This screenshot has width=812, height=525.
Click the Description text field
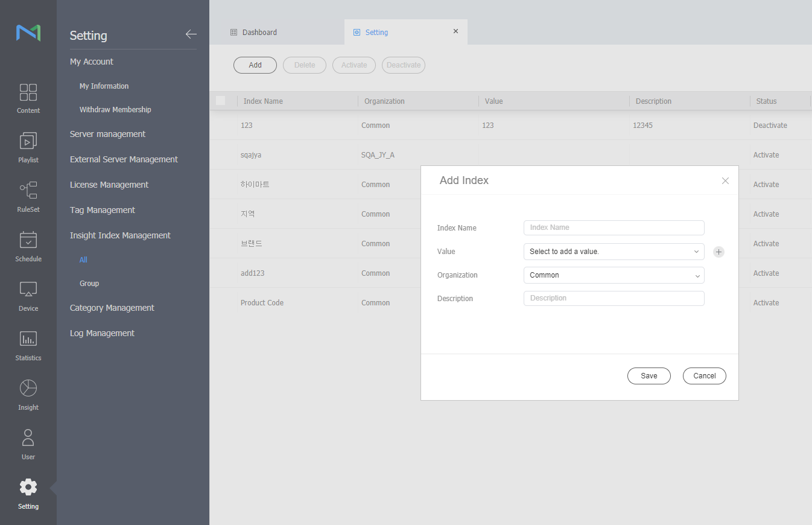[614, 298]
